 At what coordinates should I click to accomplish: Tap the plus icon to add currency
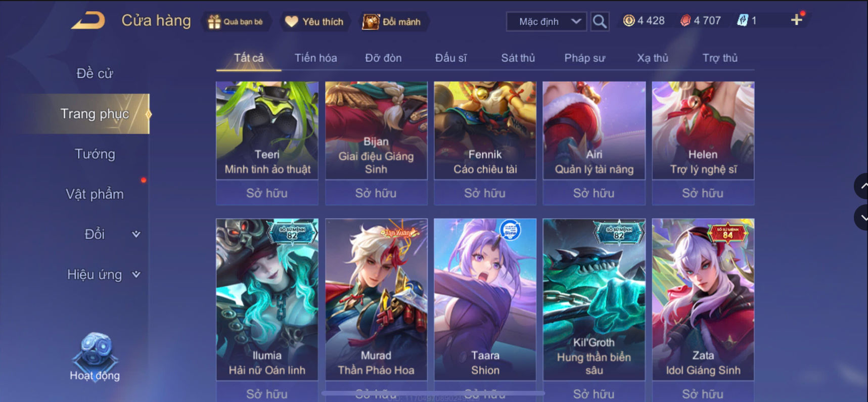(797, 20)
